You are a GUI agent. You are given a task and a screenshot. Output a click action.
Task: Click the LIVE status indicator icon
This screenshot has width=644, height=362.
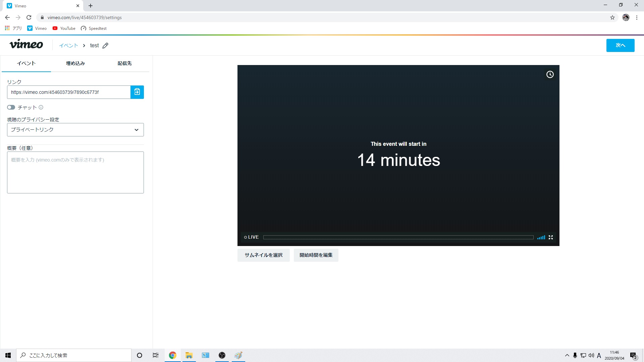tap(246, 237)
